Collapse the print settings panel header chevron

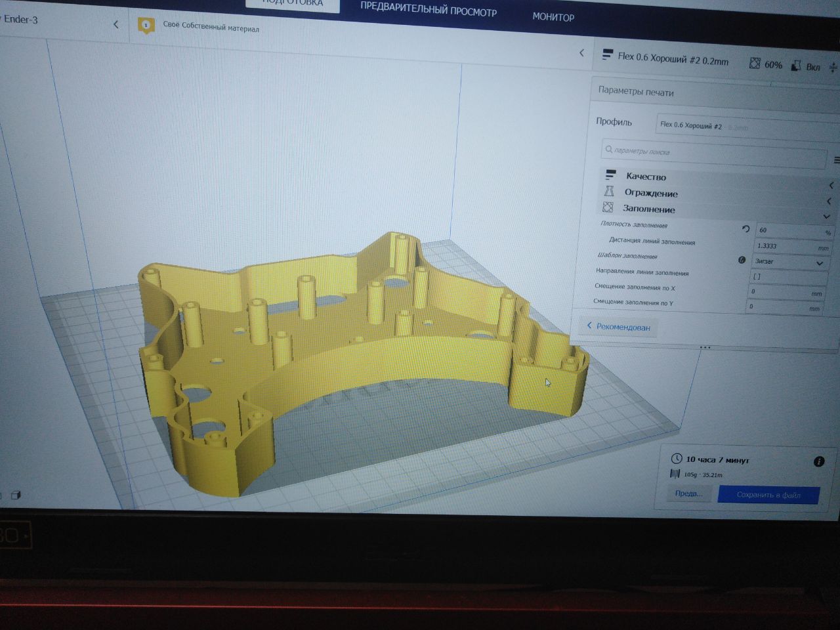tap(581, 52)
